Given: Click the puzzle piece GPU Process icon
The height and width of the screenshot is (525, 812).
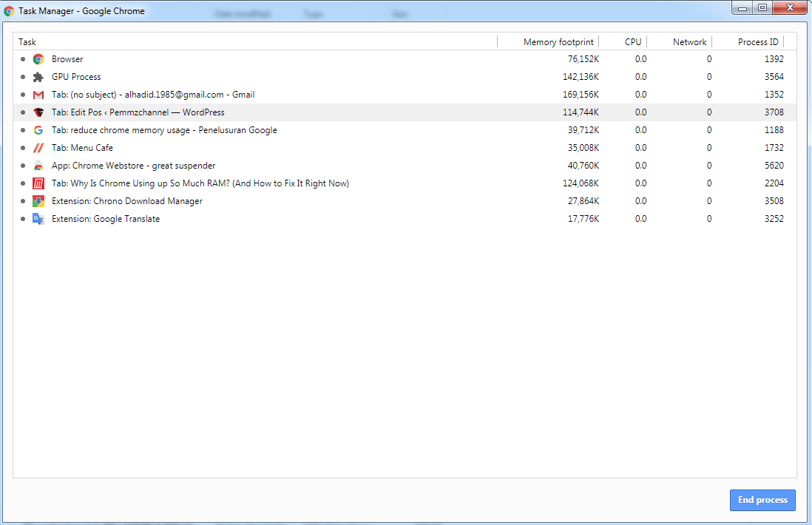Looking at the screenshot, I should click(38, 77).
